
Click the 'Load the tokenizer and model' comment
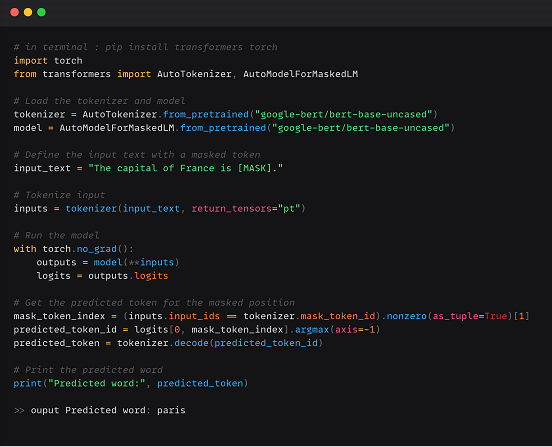tap(99, 101)
